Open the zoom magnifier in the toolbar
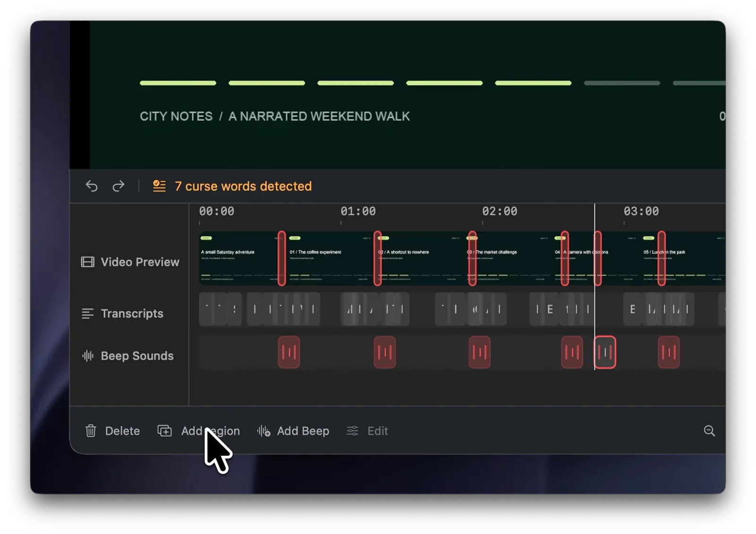This screenshot has height=534, width=756. click(x=709, y=431)
